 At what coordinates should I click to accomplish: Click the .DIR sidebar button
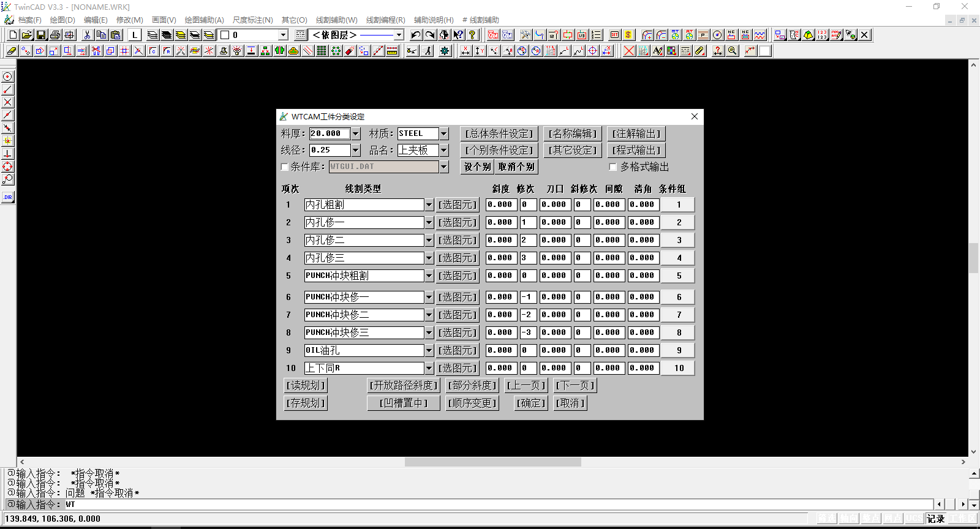pyautogui.click(x=7, y=197)
